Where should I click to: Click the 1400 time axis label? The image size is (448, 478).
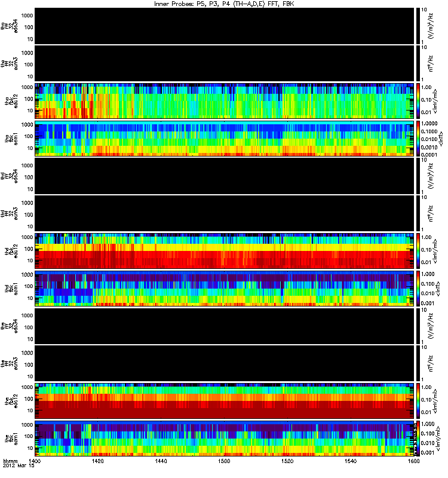tap(35, 461)
